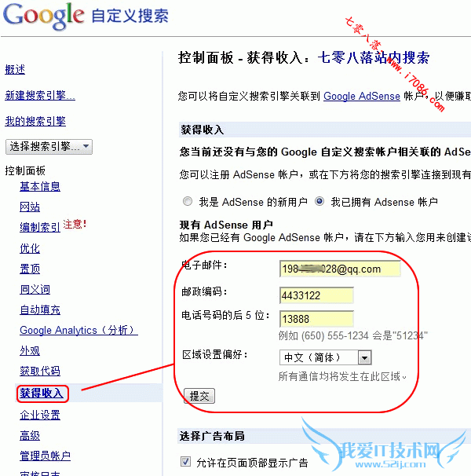Go to 我的搜索引擎 link
471x476 pixels.
(x=35, y=121)
